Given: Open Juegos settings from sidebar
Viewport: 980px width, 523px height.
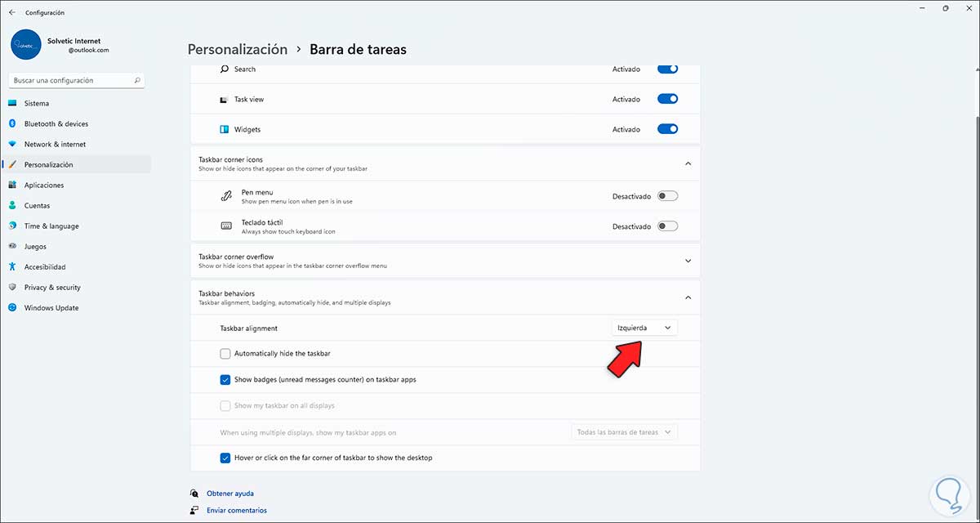Looking at the screenshot, I should [x=35, y=246].
